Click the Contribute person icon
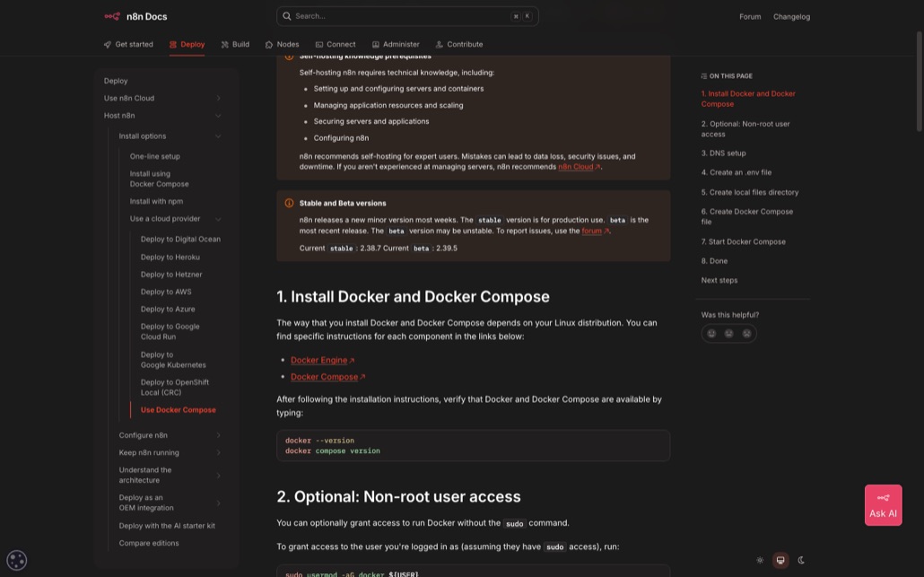This screenshot has width=924, height=577. (439, 45)
